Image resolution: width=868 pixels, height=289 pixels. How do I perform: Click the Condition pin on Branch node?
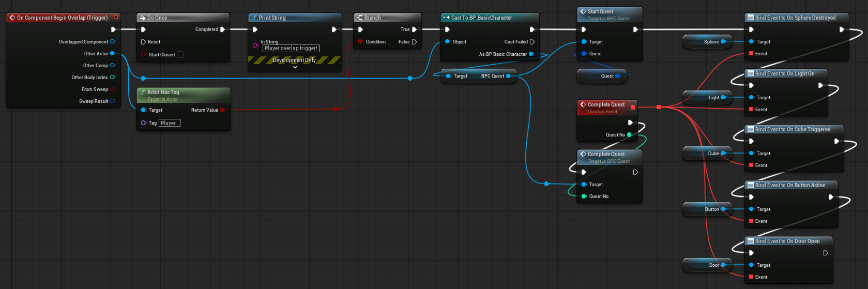click(360, 42)
